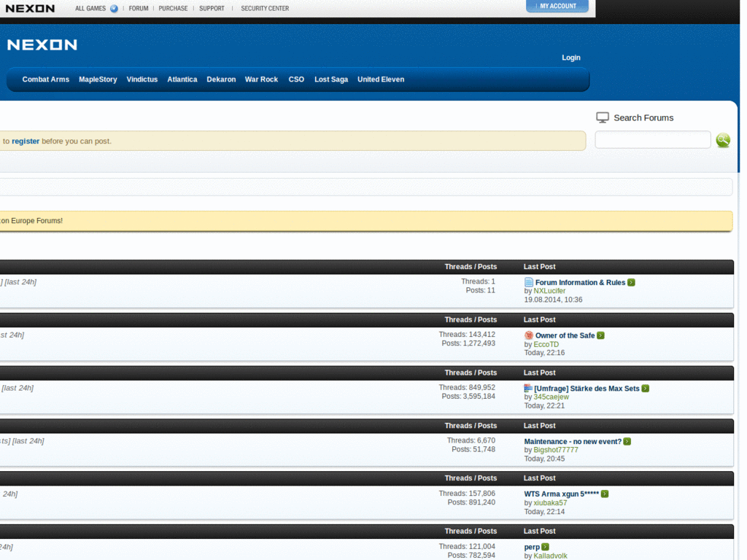The height and width of the screenshot is (560, 747).
Task: Select MapleStory in game navigation
Action: click(x=98, y=79)
